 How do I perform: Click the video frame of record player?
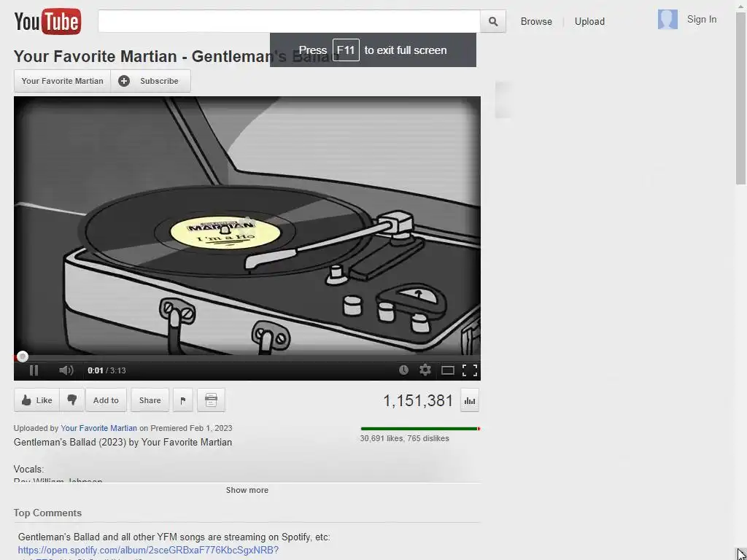247,225
